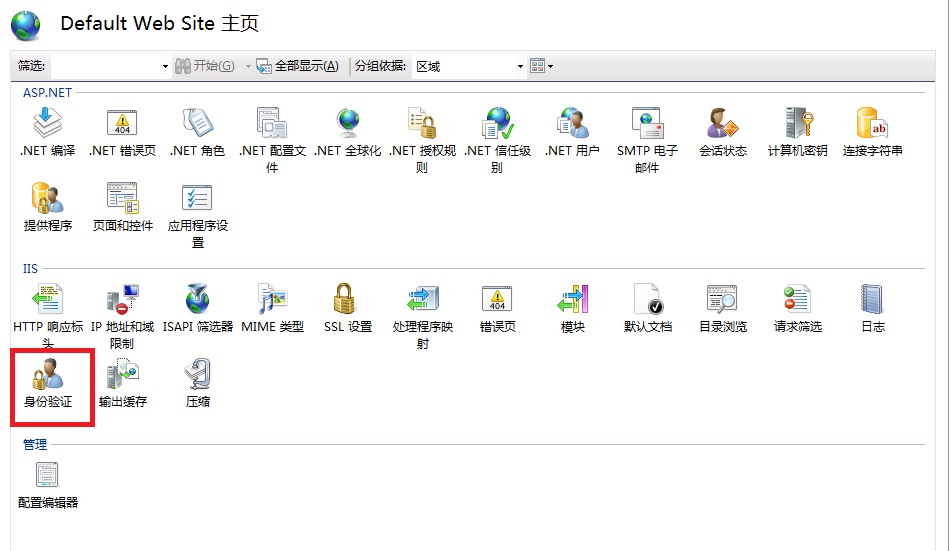This screenshot has height=551, width=949.
Task: Expand the 筛选 filter dropdown
Action: coord(166,66)
